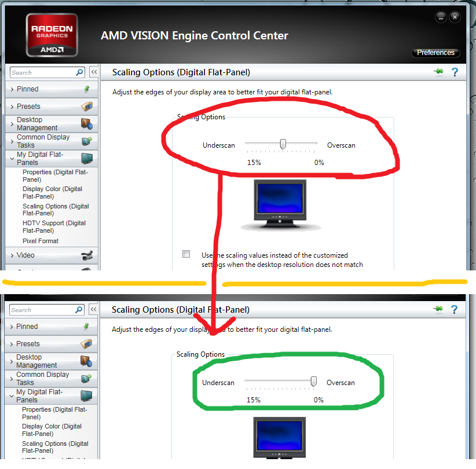Expand the lower Common Display Tasks section
The height and width of the screenshot is (469, 476).
12,379
